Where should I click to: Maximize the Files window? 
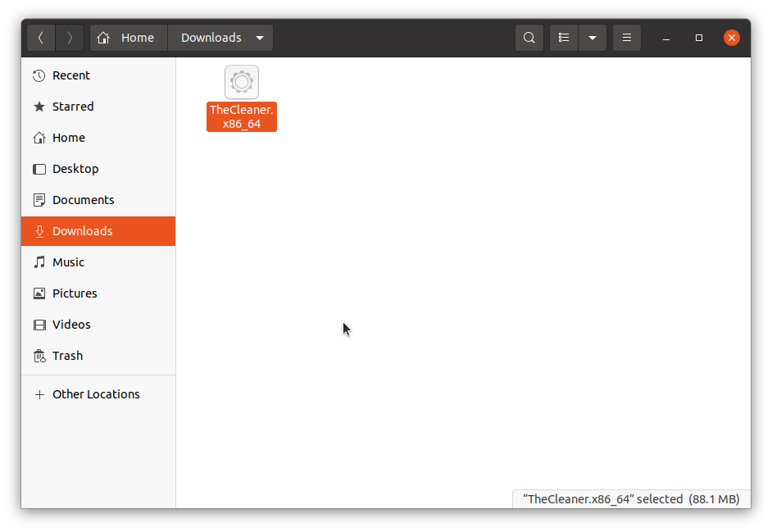pos(698,38)
